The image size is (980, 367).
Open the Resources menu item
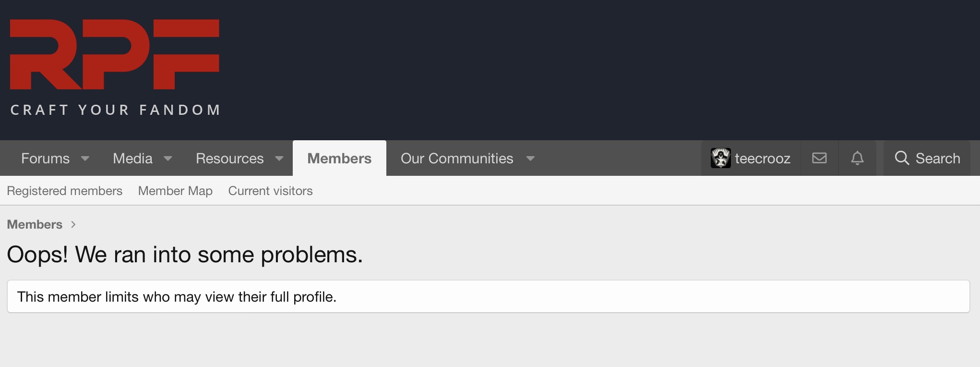pos(230,159)
